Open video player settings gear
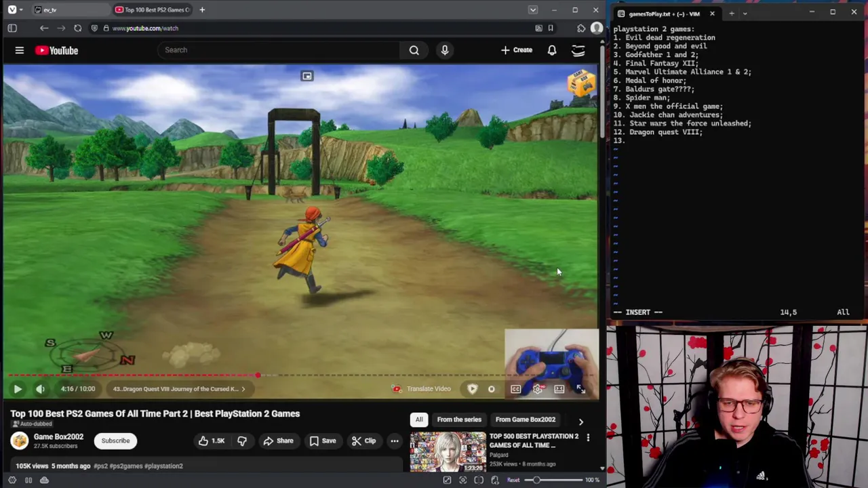This screenshot has width=868, height=488. (x=538, y=389)
